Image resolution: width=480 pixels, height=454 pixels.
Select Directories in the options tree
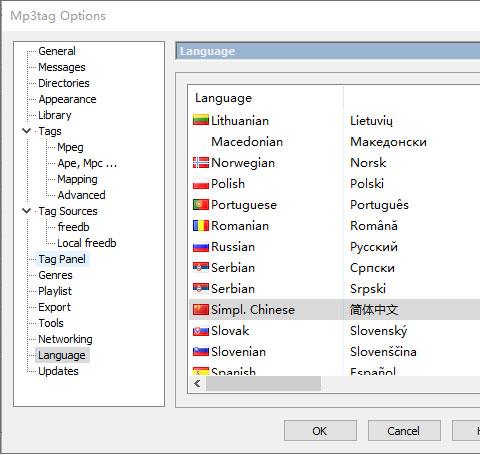click(64, 83)
